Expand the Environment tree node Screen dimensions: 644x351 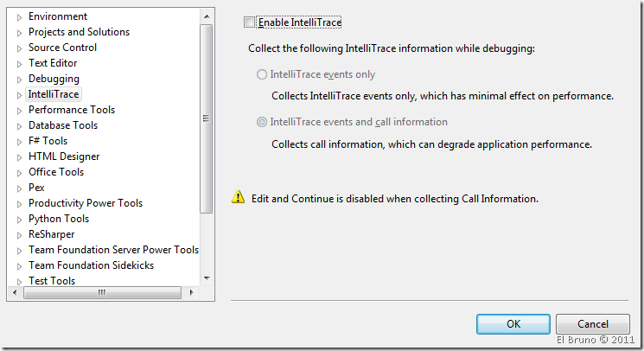click(x=20, y=16)
